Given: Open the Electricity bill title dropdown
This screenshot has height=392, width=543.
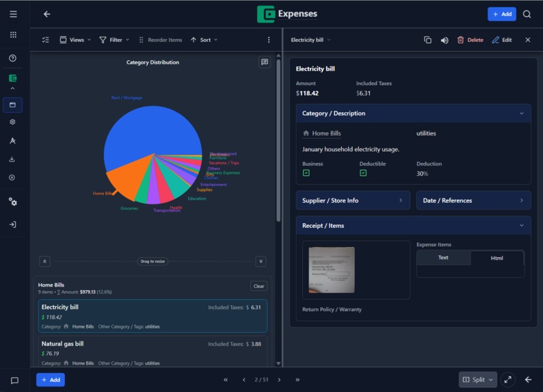Looking at the screenshot, I should 310,40.
